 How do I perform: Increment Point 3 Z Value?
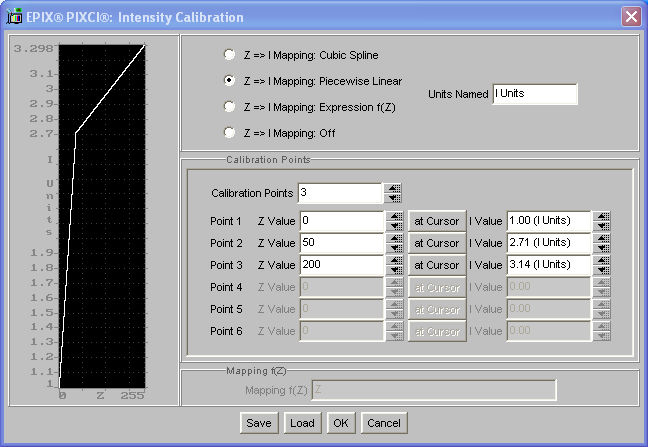(x=395, y=260)
